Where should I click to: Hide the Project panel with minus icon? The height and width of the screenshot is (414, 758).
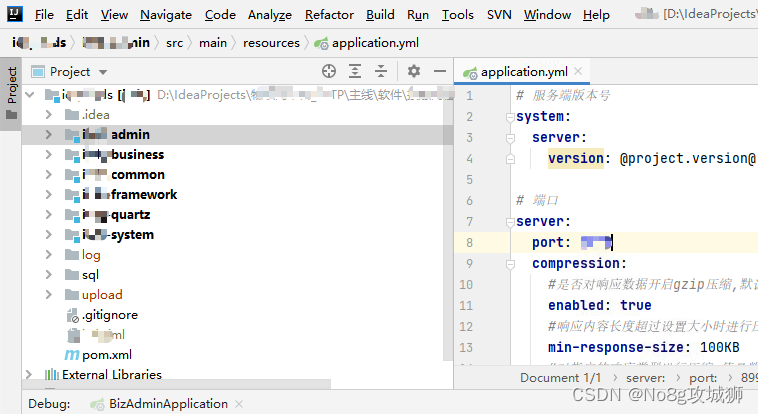440,72
